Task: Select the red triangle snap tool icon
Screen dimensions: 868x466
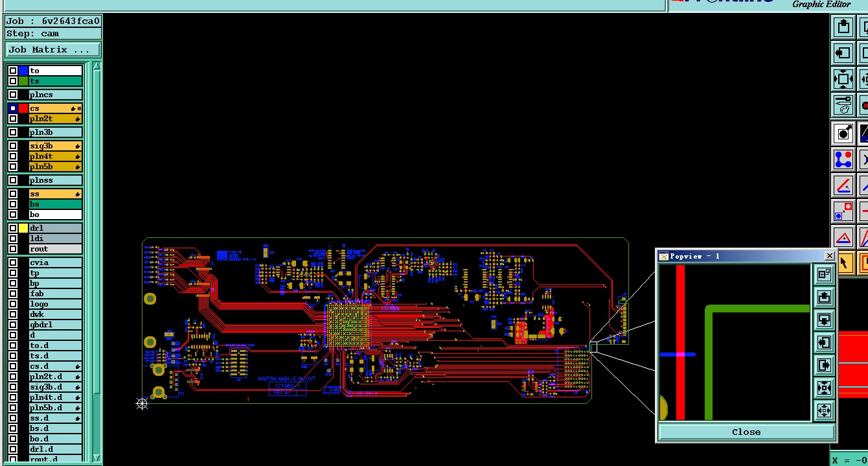Action: 843,237
